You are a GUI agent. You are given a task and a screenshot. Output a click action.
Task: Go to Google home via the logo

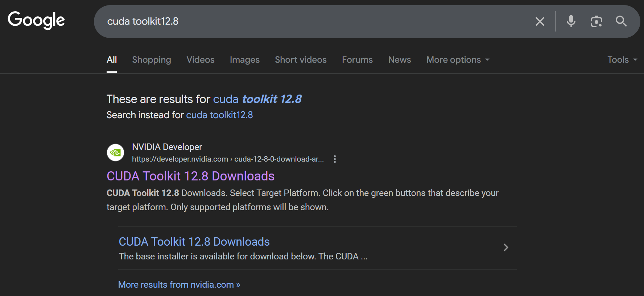[x=36, y=20]
